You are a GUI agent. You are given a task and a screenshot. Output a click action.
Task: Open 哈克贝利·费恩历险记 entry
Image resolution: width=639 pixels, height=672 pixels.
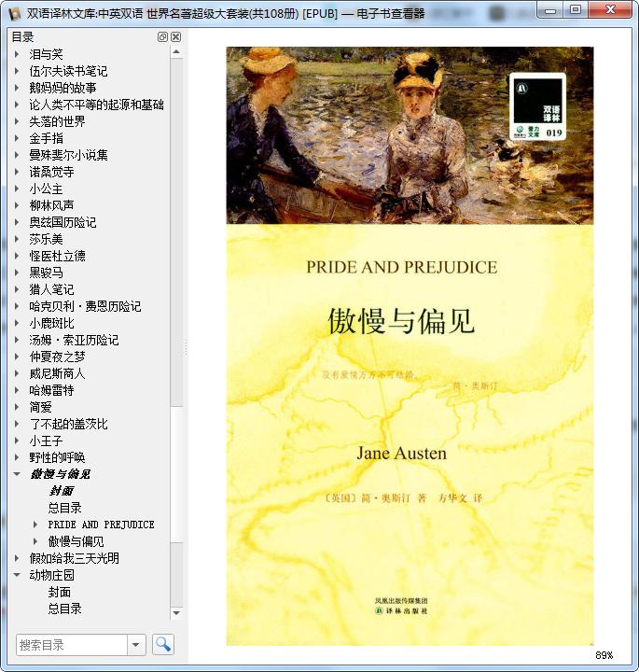coord(85,306)
